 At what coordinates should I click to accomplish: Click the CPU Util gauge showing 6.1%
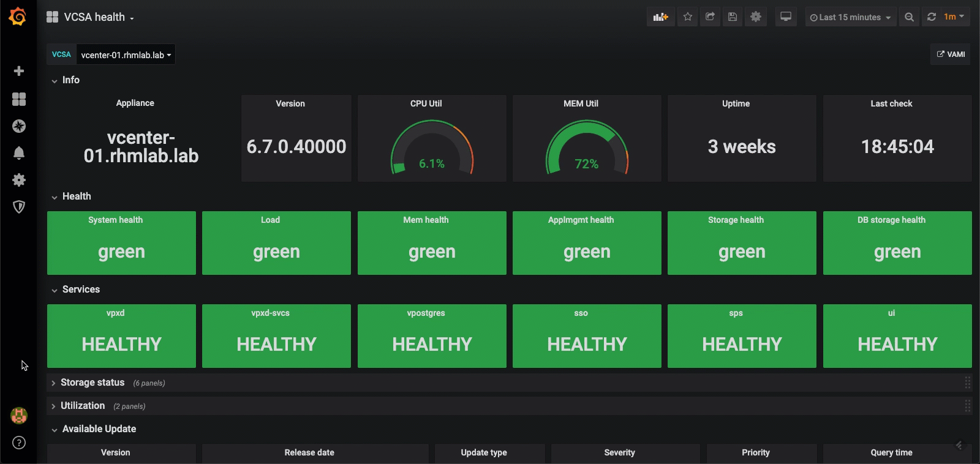(x=432, y=147)
